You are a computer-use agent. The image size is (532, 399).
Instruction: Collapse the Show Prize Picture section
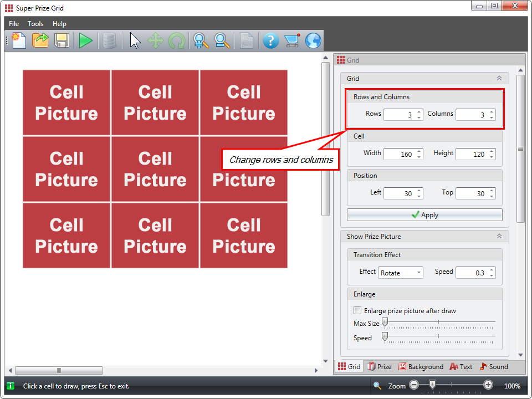499,236
